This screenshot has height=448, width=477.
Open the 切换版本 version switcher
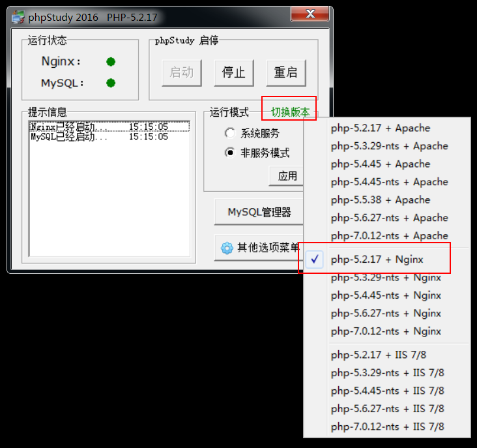290,112
